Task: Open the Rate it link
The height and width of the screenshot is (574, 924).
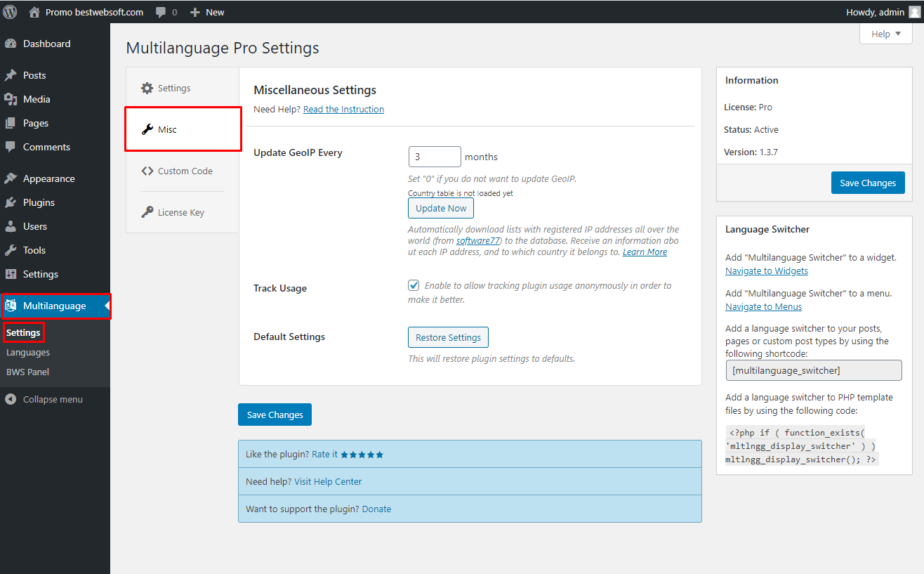Action: 324,455
